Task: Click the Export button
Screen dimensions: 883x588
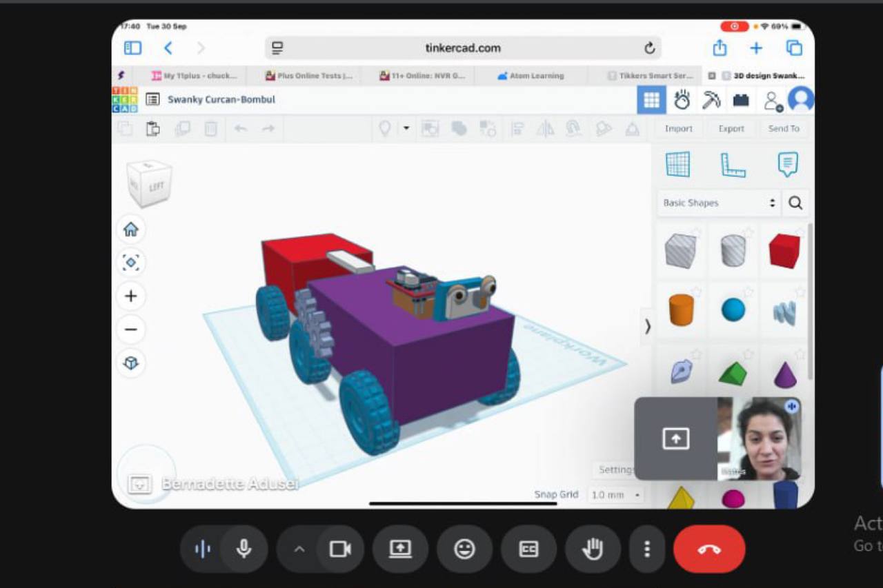Action: tap(731, 129)
